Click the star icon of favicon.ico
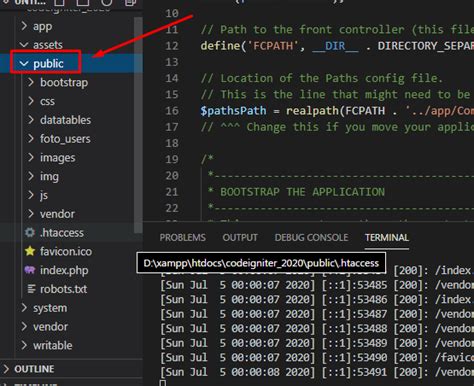This screenshot has width=474, height=386. click(x=30, y=251)
